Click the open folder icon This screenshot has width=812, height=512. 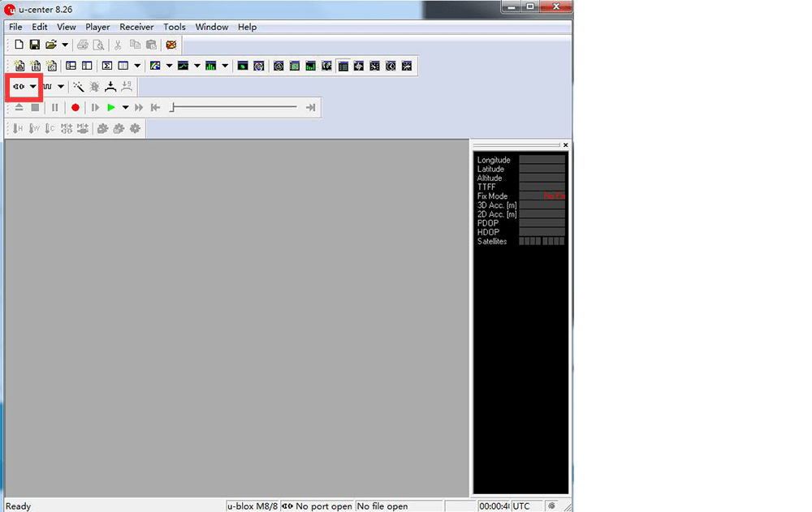pyautogui.click(x=50, y=45)
